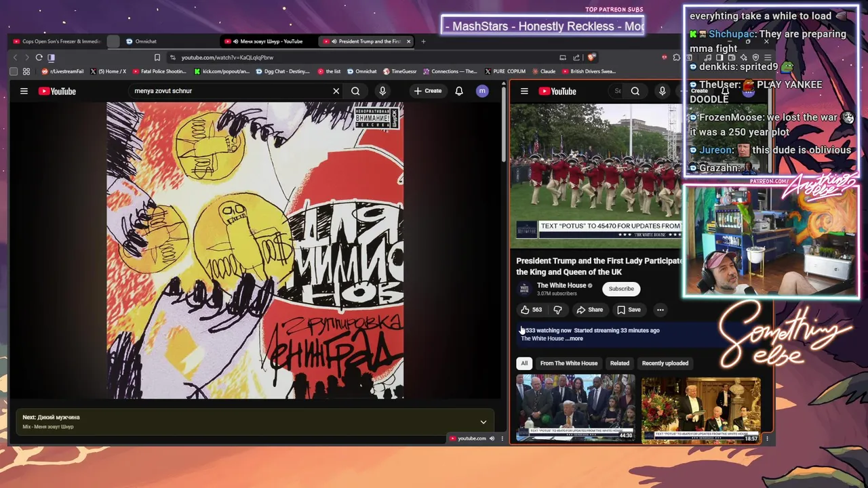Screen dimensions: 868x488
Task: Open 'the list' bookmark
Action: point(329,71)
